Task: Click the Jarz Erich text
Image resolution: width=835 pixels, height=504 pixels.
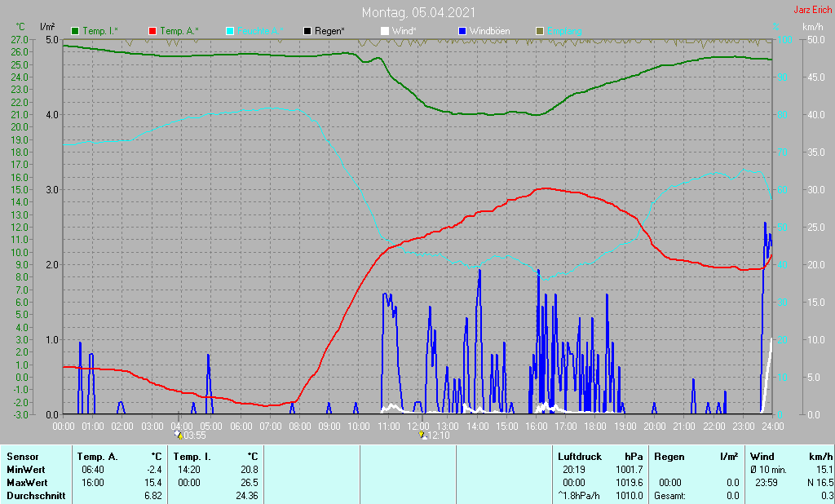Action: pyautogui.click(x=812, y=11)
